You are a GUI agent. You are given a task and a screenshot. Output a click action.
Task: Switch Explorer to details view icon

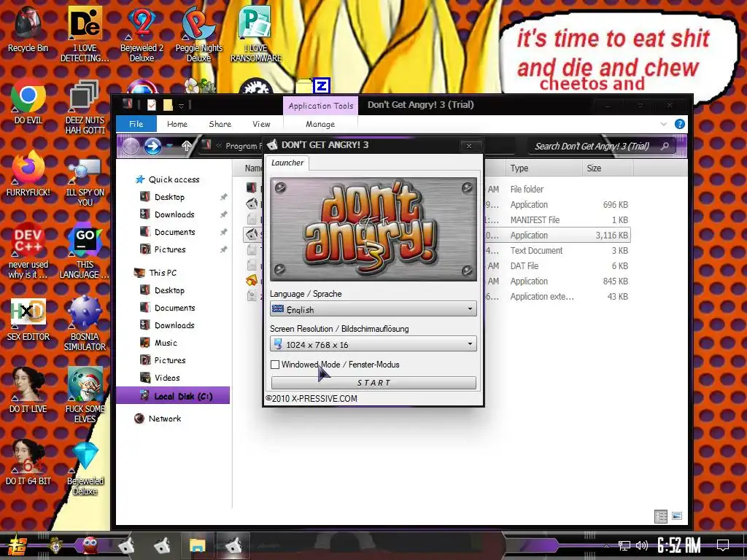(661, 516)
